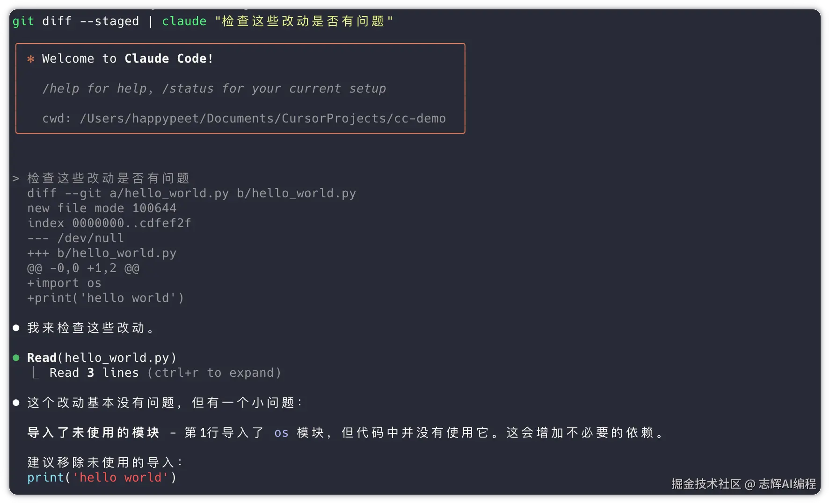Click the 'claude' command word
Image resolution: width=830 pixels, height=504 pixels.
[184, 22]
